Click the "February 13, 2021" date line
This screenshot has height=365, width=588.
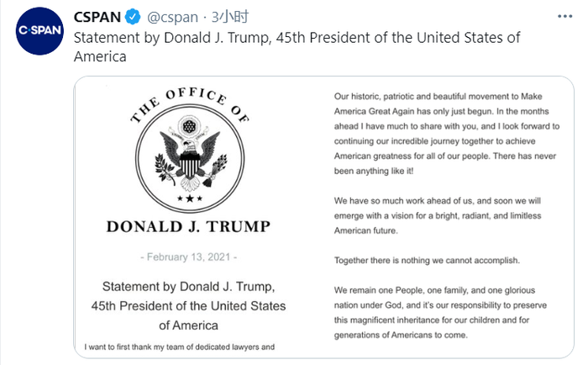[x=189, y=257]
